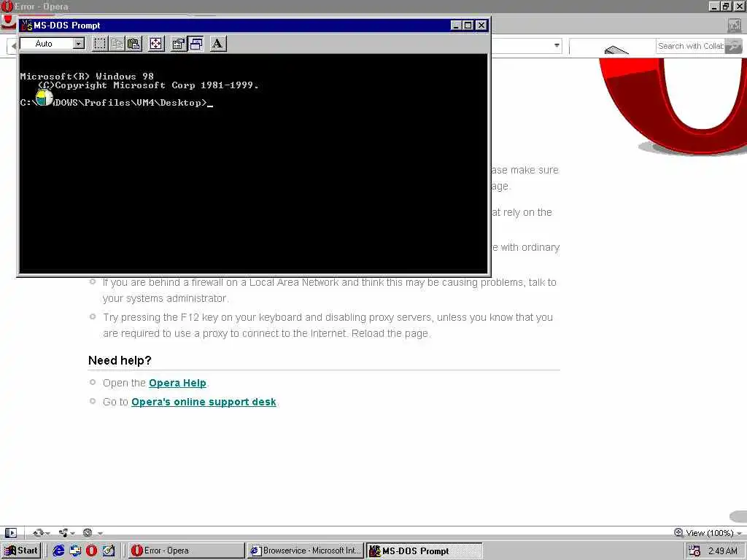This screenshot has height=560, width=747.
Task: Launch Internet Explorer from Quick Launch
Action: coord(58,551)
